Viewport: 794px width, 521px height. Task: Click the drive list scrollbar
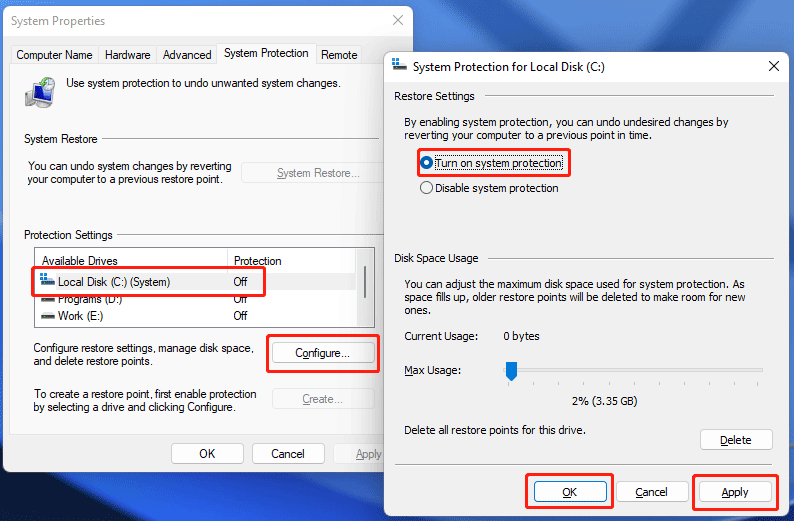pos(364,282)
